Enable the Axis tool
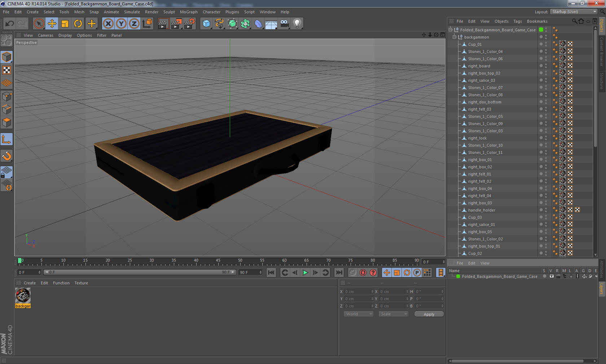Image resolution: width=606 pixels, height=364 pixels. click(7, 139)
